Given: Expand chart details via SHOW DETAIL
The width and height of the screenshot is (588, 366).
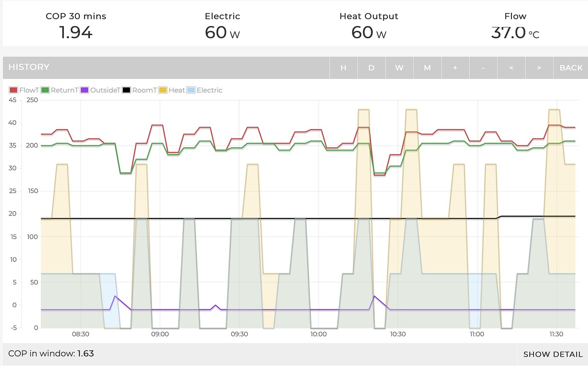Looking at the screenshot, I should 553,354.
